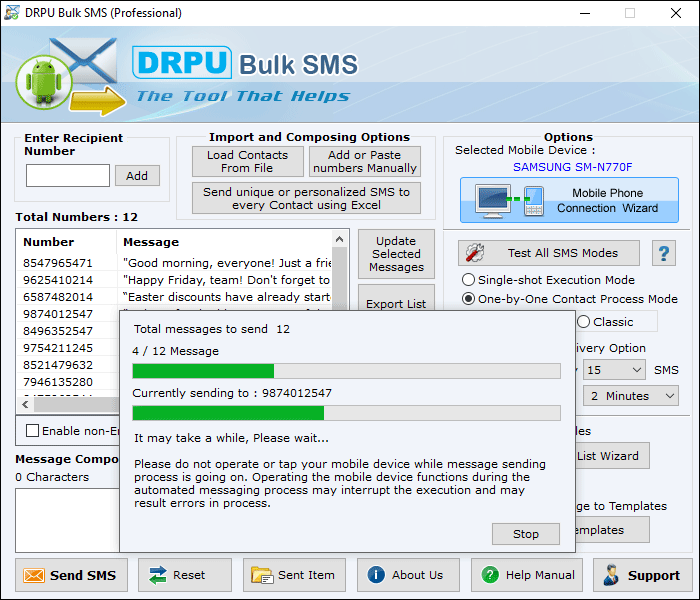Click the Message column header
The width and height of the screenshot is (700, 600).
(x=151, y=242)
